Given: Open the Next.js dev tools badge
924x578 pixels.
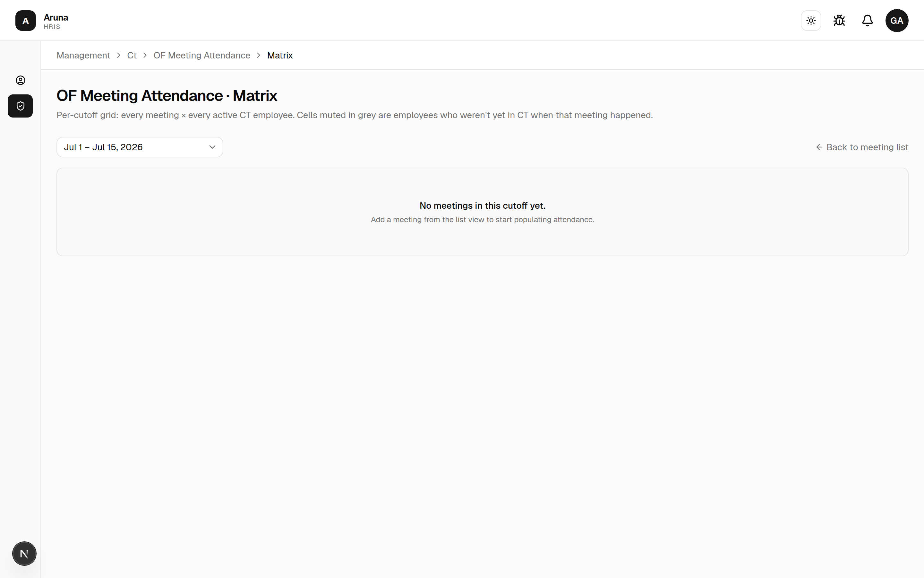Looking at the screenshot, I should [x=24, y=554].
